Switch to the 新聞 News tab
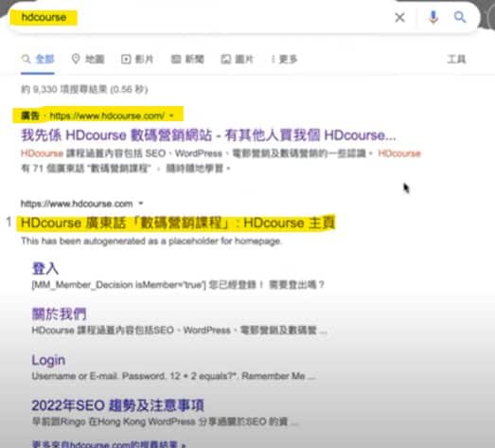This screenshot has width=495, height=448. click(x=187, y=59)
